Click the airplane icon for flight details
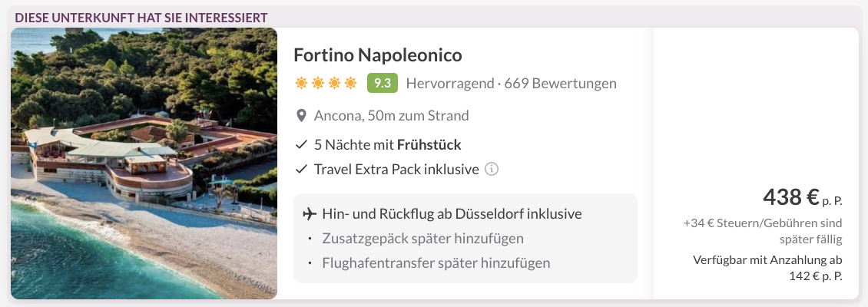The image size is (868, 307). (310, 213)
